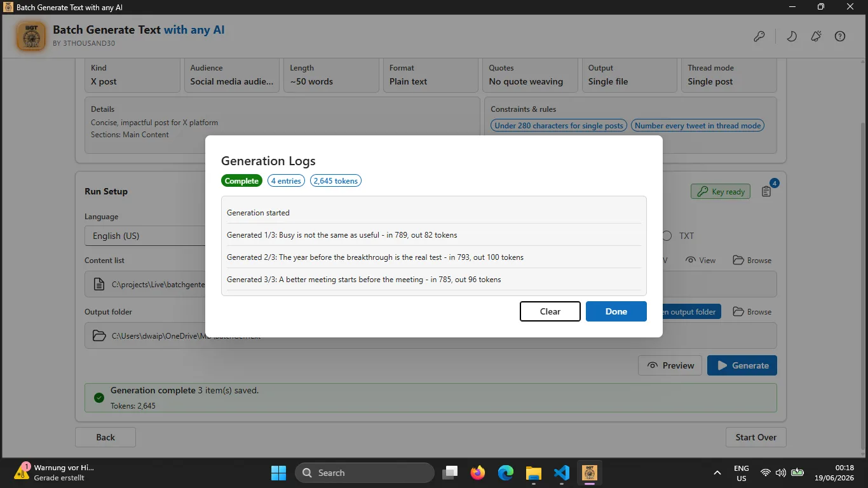Change the Thread mode card (Single post)
Screen dimensions: 868x488
pyautogui.click(x=729, y=75)
